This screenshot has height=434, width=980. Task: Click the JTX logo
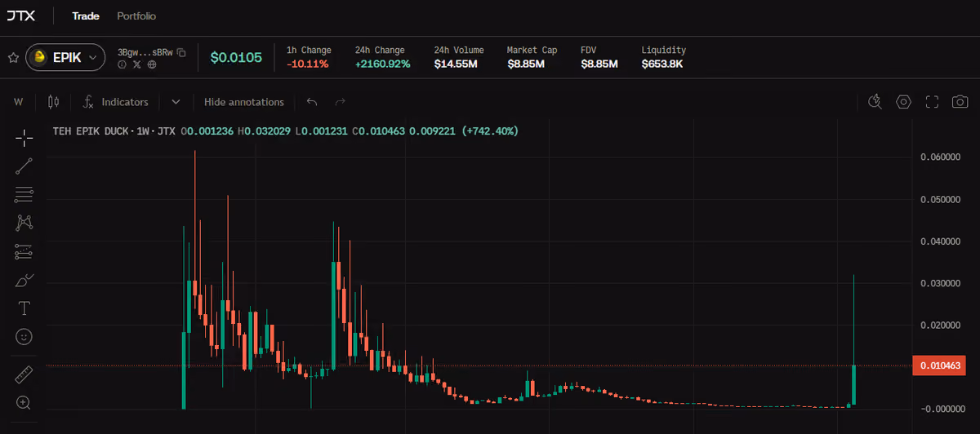click(x=22, y=15)
